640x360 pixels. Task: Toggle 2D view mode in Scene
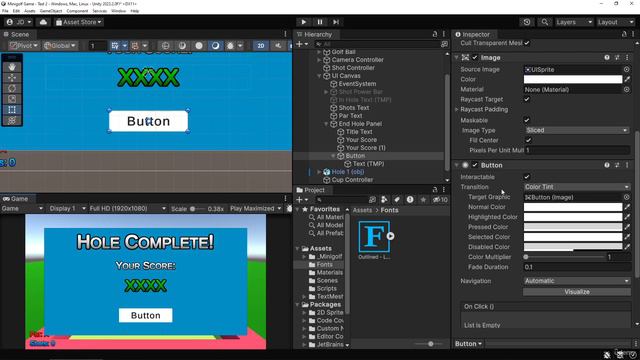tap(261, 46)
